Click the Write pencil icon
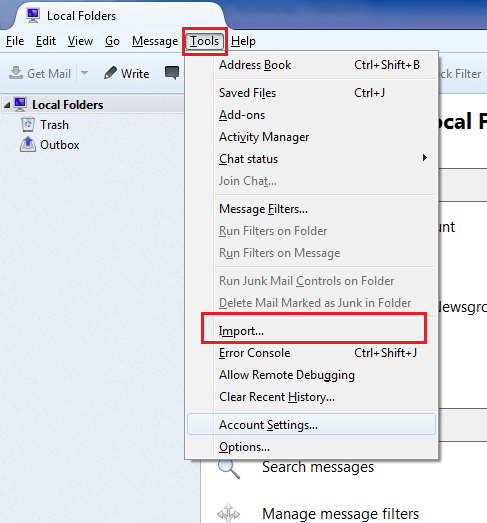Screen dimensions: 487x523 click(110, 73)
